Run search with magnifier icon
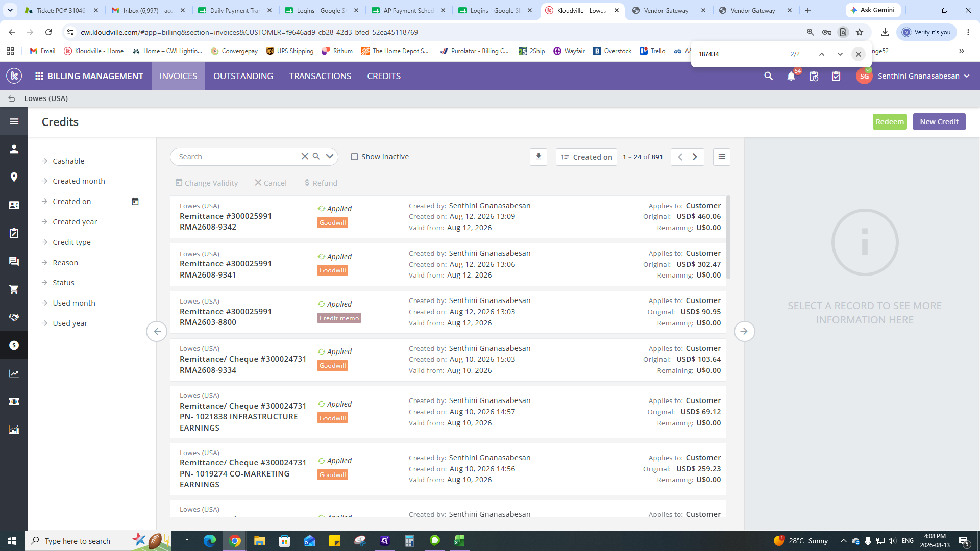The width and height of the screenshot is (980, 551). [x=316, y=156]
